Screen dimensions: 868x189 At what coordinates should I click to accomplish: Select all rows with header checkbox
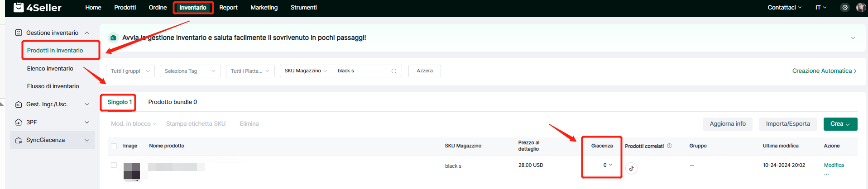coord(114,146)
